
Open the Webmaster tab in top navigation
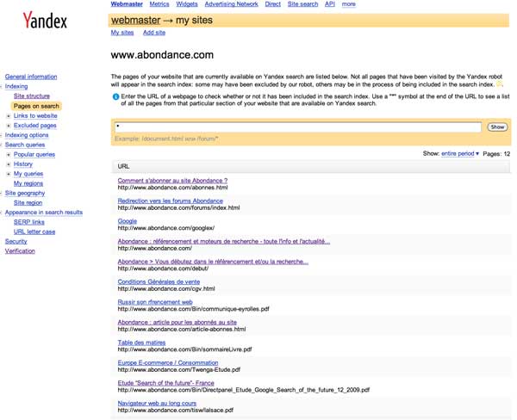click(x=127, y=4)
